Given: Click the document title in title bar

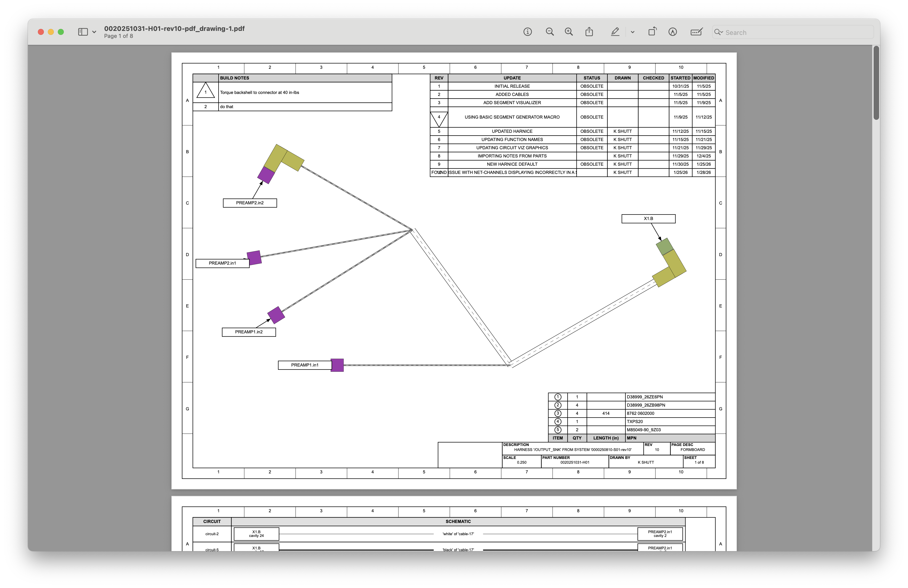Looking at the screenshot, I should [x=174, y=29].
